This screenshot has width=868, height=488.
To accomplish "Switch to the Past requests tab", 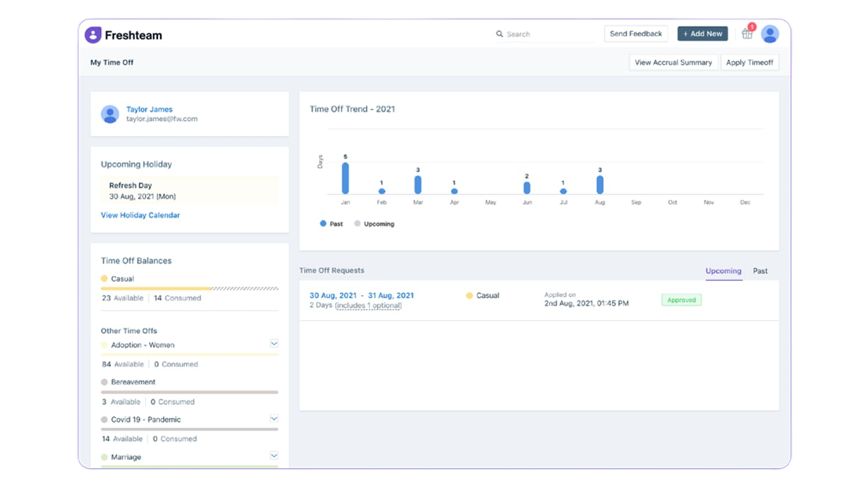I will (760, 271).
